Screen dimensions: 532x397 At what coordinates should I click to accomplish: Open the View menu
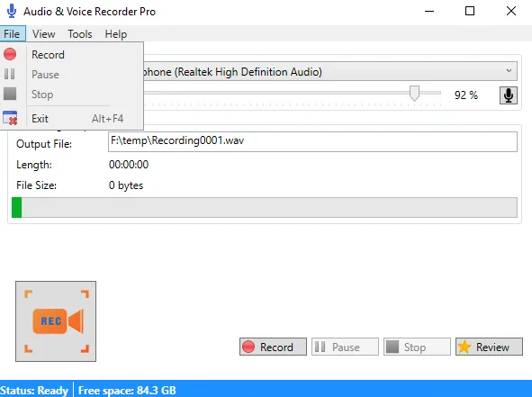point(44,34)
